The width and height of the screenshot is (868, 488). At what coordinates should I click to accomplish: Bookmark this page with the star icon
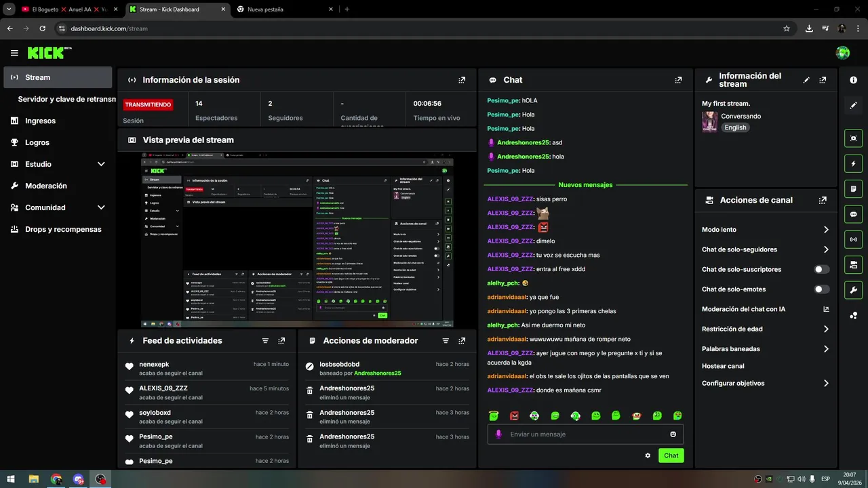(x=787, y=28)
